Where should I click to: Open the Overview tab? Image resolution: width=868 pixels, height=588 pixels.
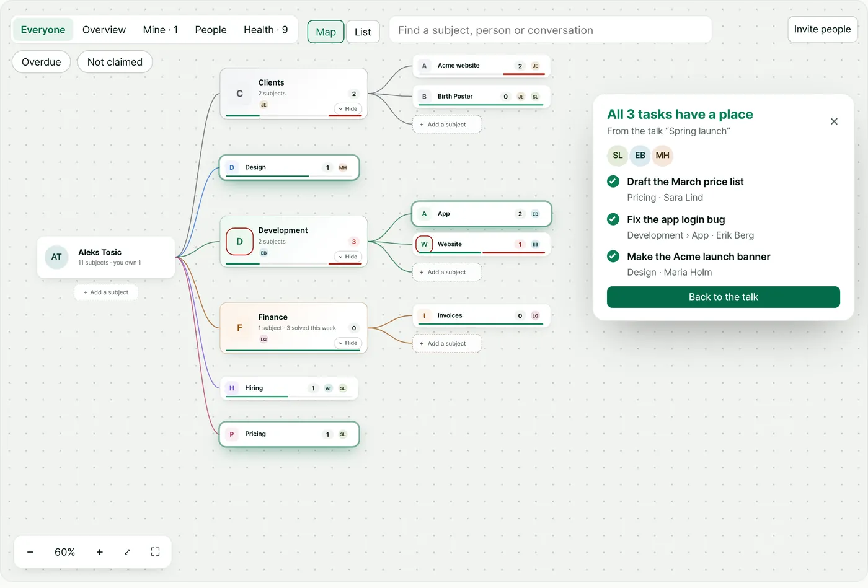click(x=104, y=30)
